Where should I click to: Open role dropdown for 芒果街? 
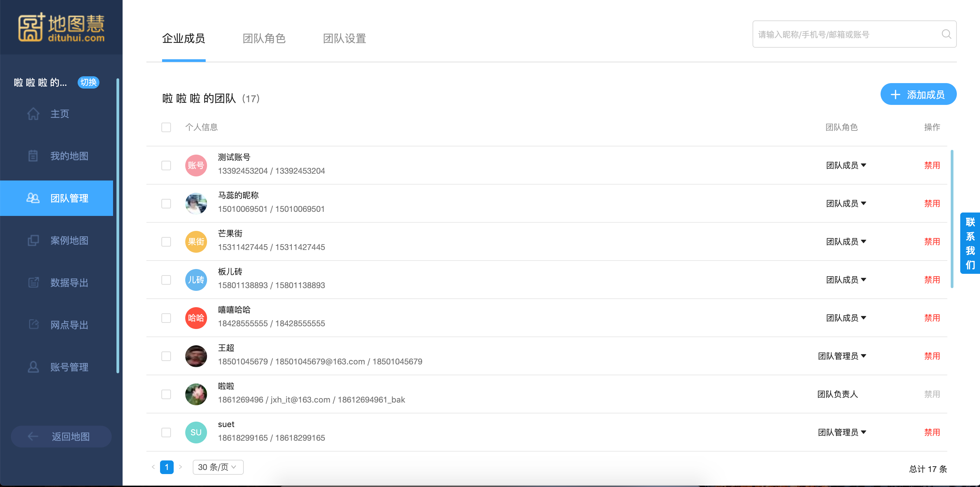(x=846, y=241)
